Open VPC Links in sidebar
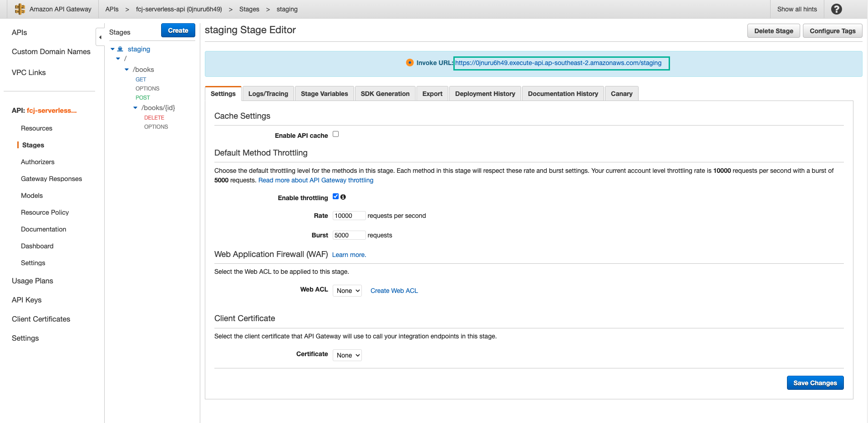This screenshot has width=868, height=423. [x=29, y=72]
